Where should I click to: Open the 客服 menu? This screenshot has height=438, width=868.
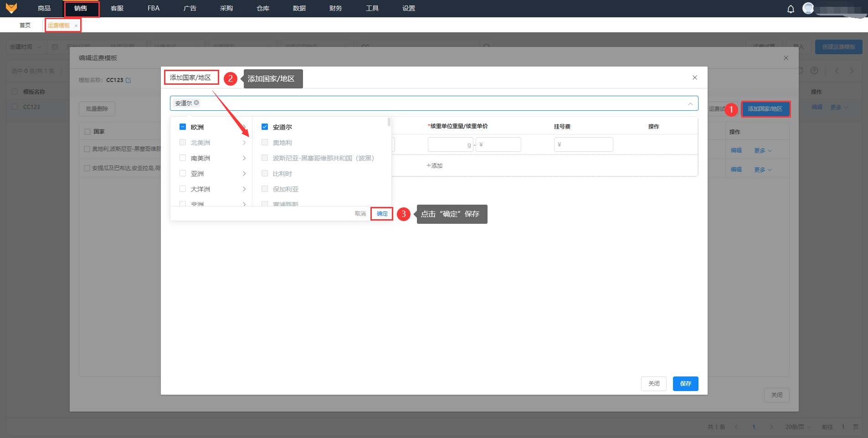point(117,8)
